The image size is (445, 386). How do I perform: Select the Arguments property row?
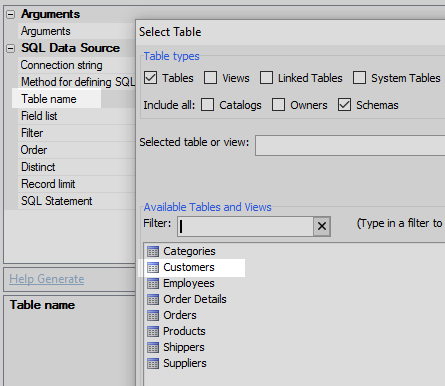pos(77,31)
